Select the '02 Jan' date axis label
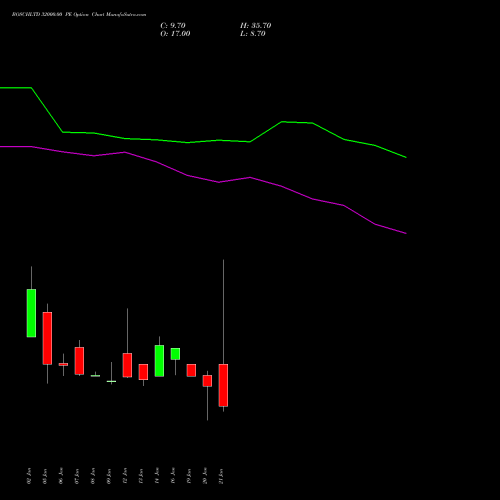The width and height of the screenshot is (500, 500). [29, 476]
